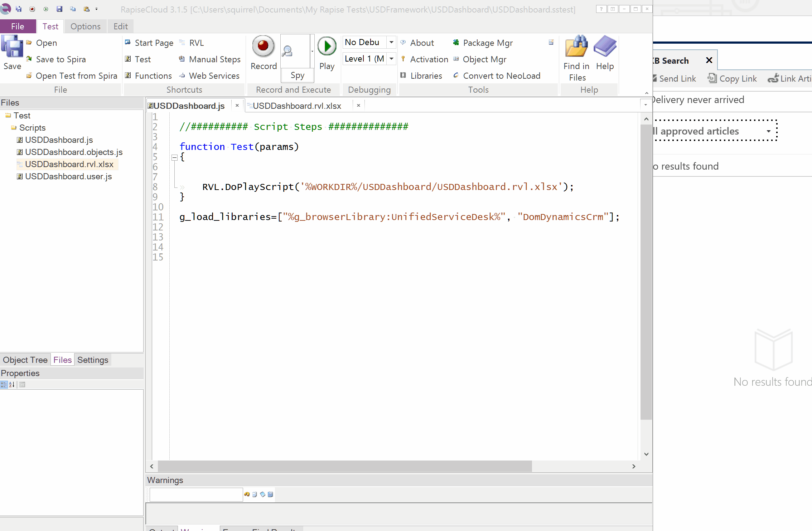Select USDDashboard.objects.js in file tree
Viewport: 812px width, 531px height.
pyautogui.click(x=74, y=152)
